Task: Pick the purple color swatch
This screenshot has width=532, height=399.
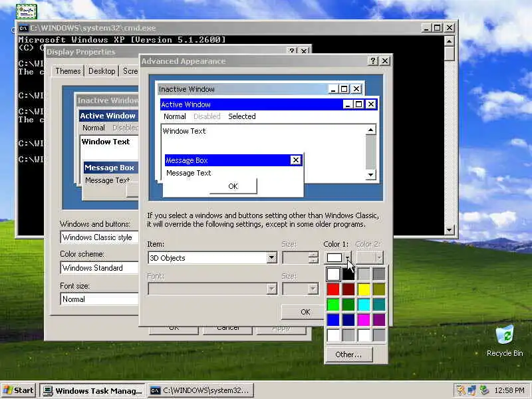Action: click(x=379, y=320)
